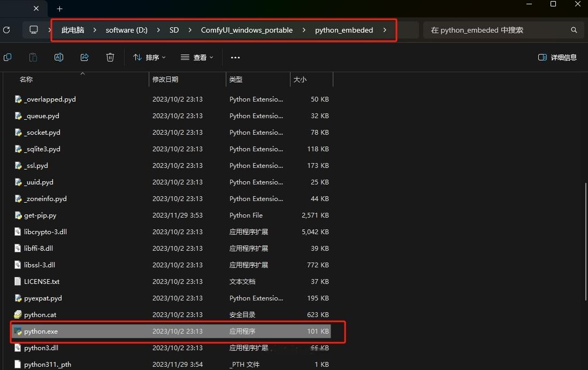Open the 查看 view dropdown
The height and width of the screenshot is (370, 588).
(197, 57)
